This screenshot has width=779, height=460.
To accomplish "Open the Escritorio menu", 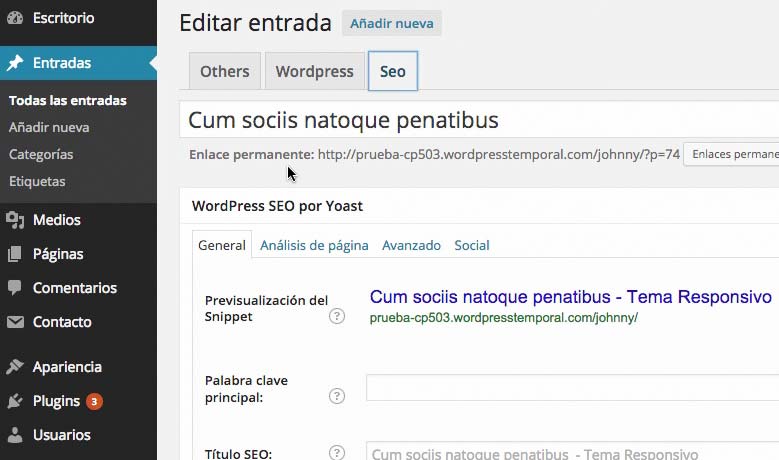I will point(64,18).
